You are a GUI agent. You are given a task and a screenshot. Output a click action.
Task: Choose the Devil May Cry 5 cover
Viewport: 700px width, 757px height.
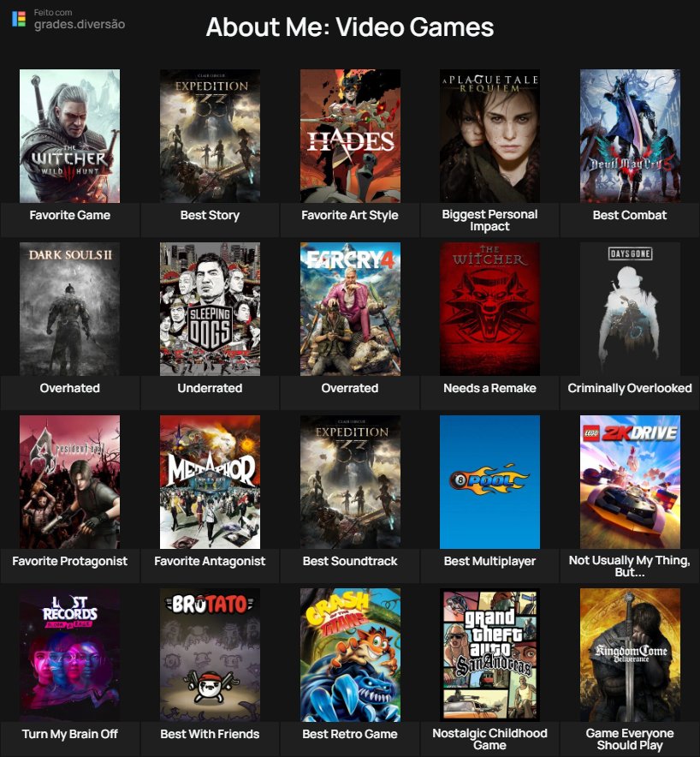tap(630, 136)
